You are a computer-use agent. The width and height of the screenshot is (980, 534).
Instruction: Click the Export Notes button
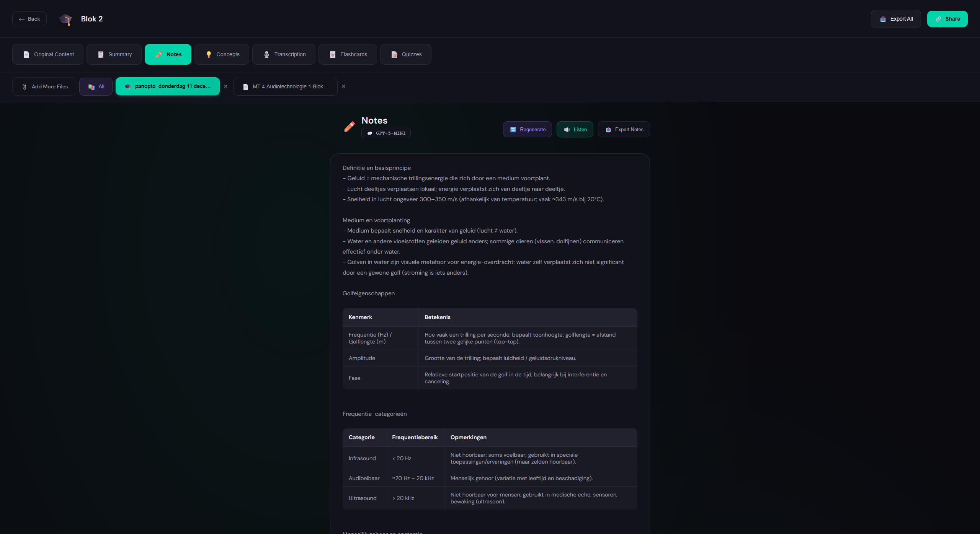point(624,129)
